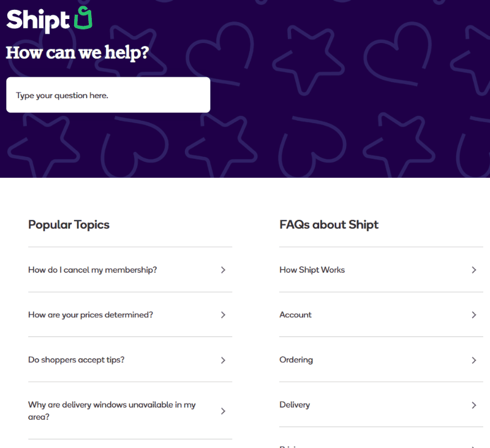Click the green Shipt bag icon
490x448 pixels.
83,18
